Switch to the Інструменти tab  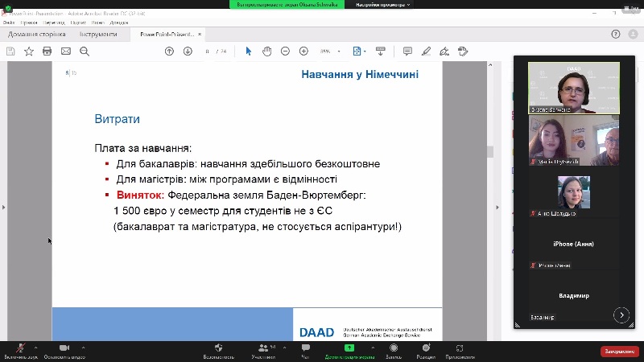(x=98, y=34)
